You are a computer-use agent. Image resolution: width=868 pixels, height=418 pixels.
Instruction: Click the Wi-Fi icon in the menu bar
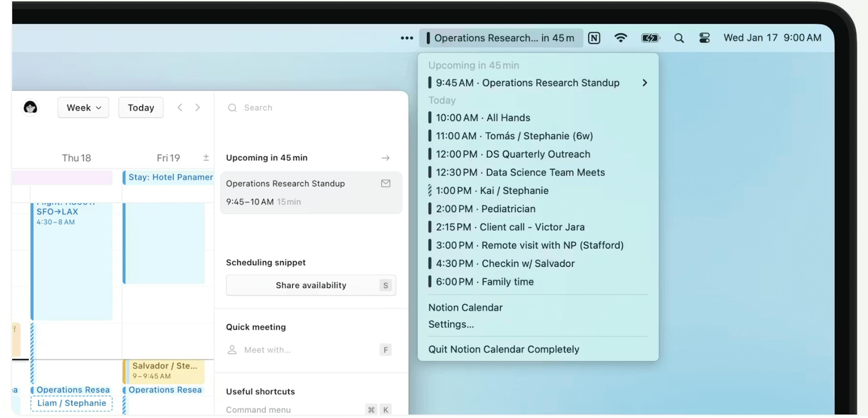tap(621, 38)
